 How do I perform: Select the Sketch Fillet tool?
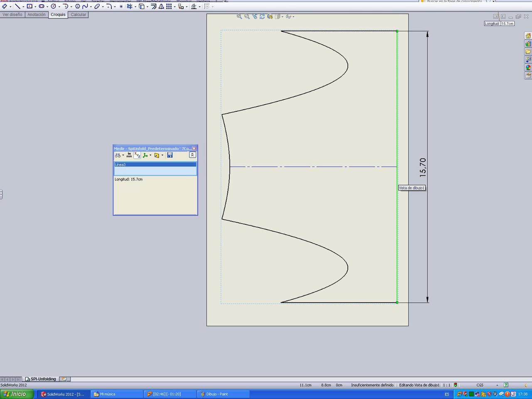click(109, 6)
